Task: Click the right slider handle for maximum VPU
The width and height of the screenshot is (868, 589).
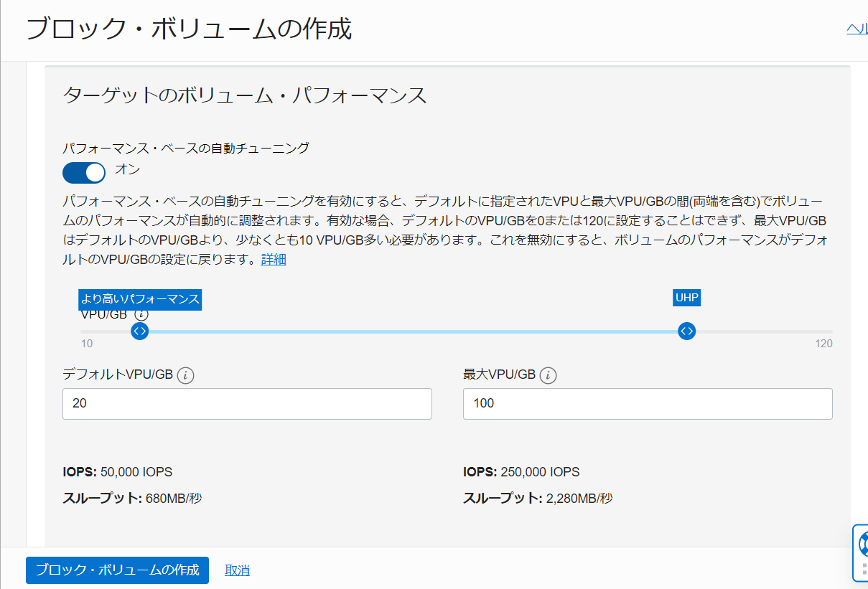Action: 687,331
